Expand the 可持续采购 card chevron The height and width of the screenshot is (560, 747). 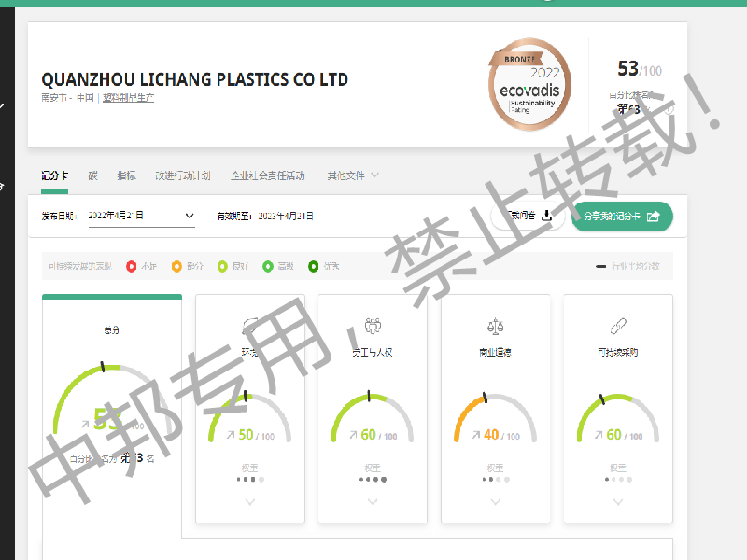point(618,501)
